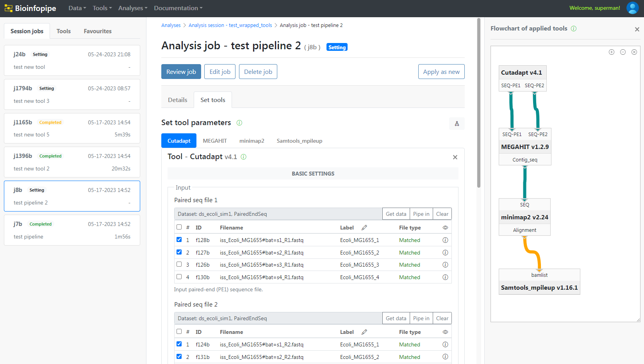Check file s3_R1.fastq row f126b
Viewport: 644px width, 364px height.
(x=179, y=264)
